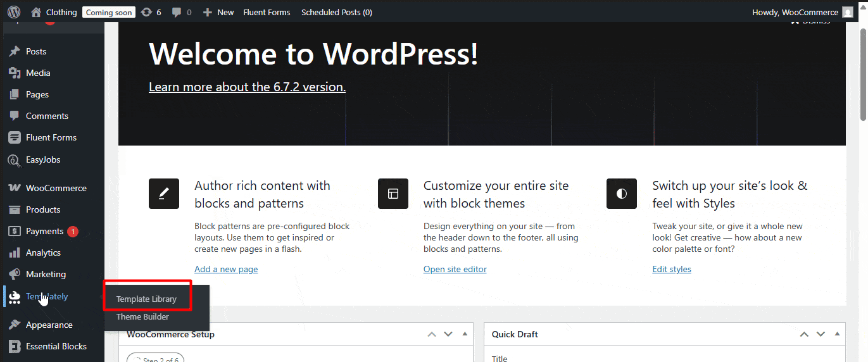Click the Comments sidebar icon
868x362 pixels.
15,116
